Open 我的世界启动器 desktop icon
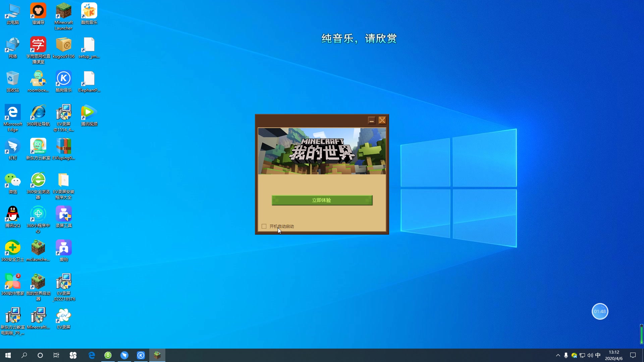Image resolution: width=644 pixels, height=362 pixels. point(38,288)
